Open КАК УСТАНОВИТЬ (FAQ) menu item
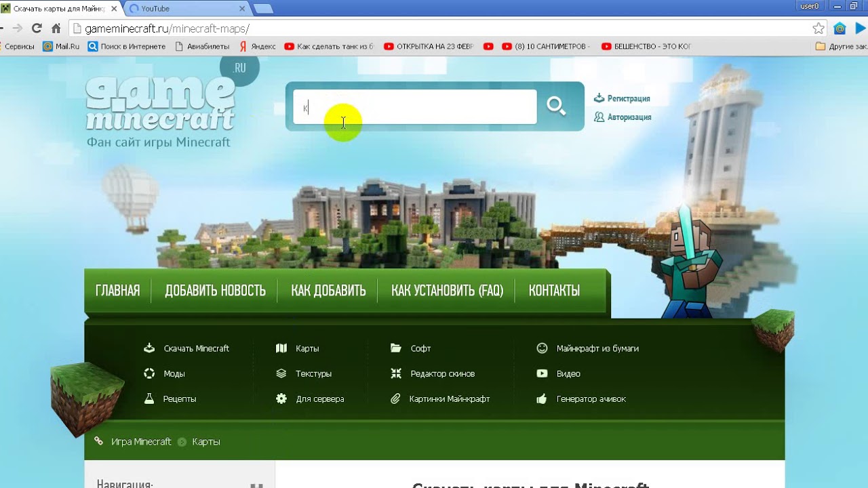The width and height of the screenshot is (868, 488). [x=447, y=291]
